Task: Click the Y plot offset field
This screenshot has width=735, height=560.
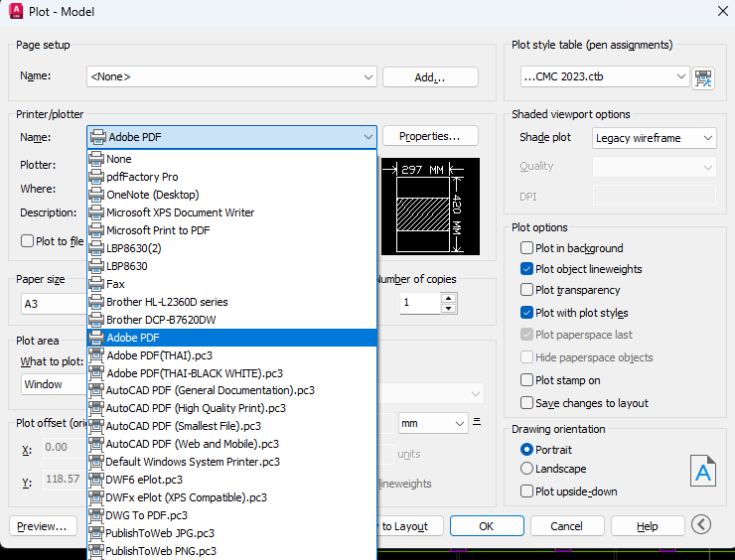Action: point(66,479)
